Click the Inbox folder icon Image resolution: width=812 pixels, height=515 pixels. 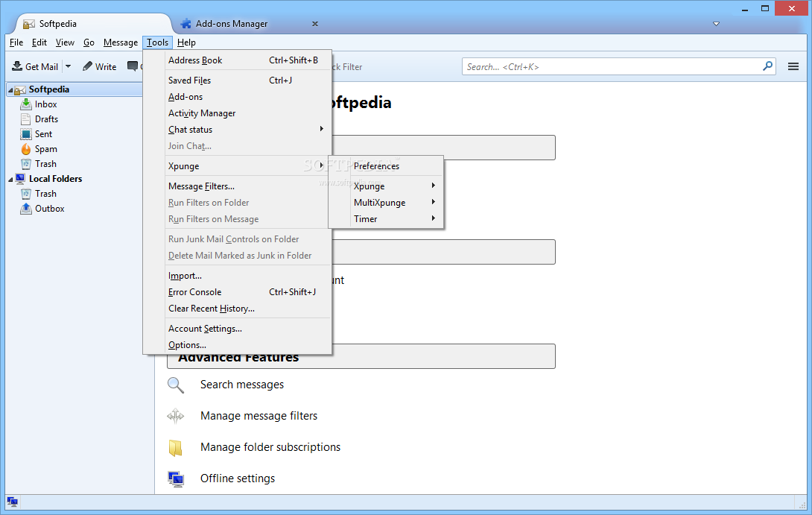pos(26,104)
